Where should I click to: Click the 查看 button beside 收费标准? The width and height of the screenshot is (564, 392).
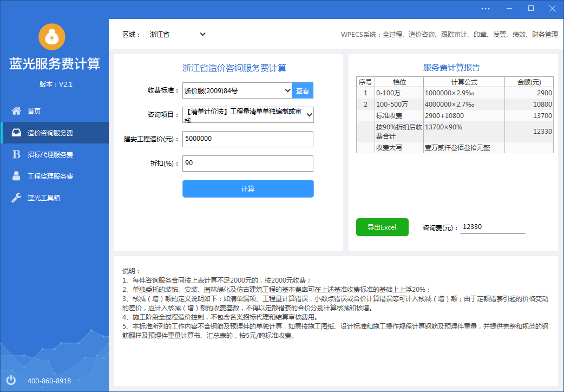(x=303, y=90)
